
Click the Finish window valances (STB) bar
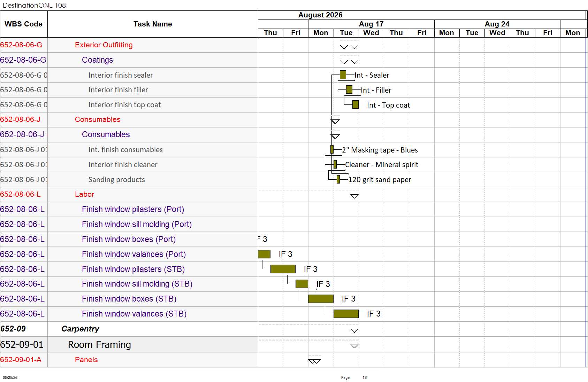click(346, 314)
